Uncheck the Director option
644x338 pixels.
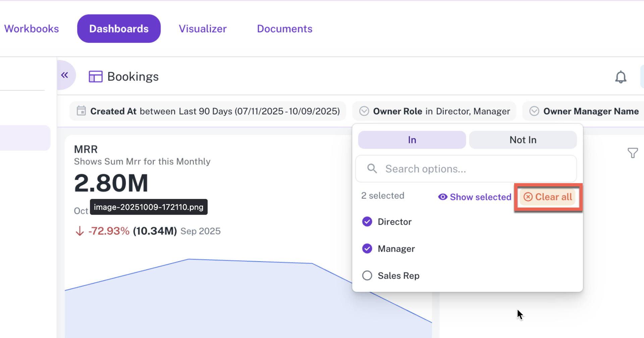pyautogui.click(x=367, y=222)
